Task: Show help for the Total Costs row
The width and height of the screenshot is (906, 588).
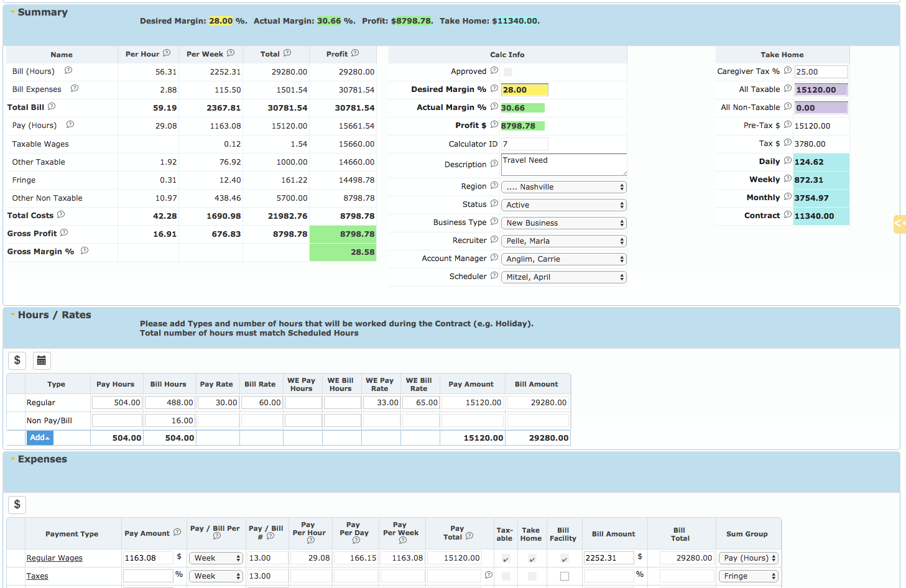Action: coord(61,215)
